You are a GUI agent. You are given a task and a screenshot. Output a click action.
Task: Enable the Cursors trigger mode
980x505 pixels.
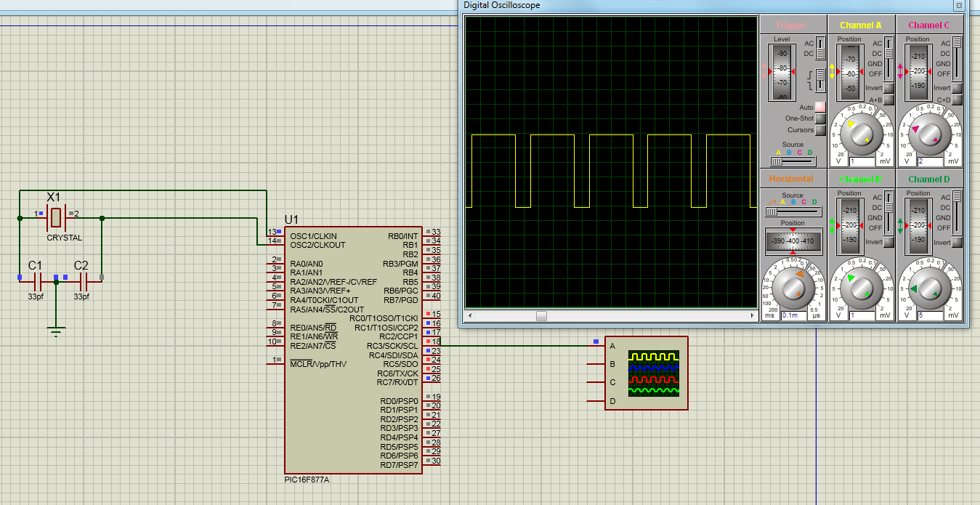pos(820,130)
